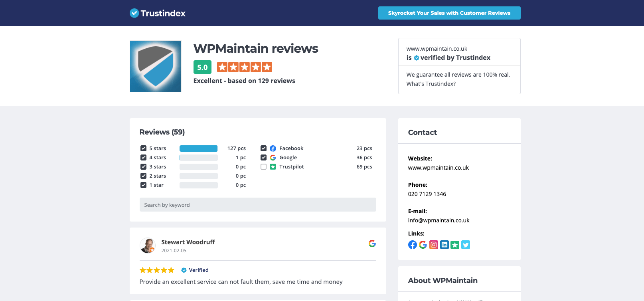Uncheck the 3 stars filter checkbox
Screen dimensions: 644x301
pos(144,167)
